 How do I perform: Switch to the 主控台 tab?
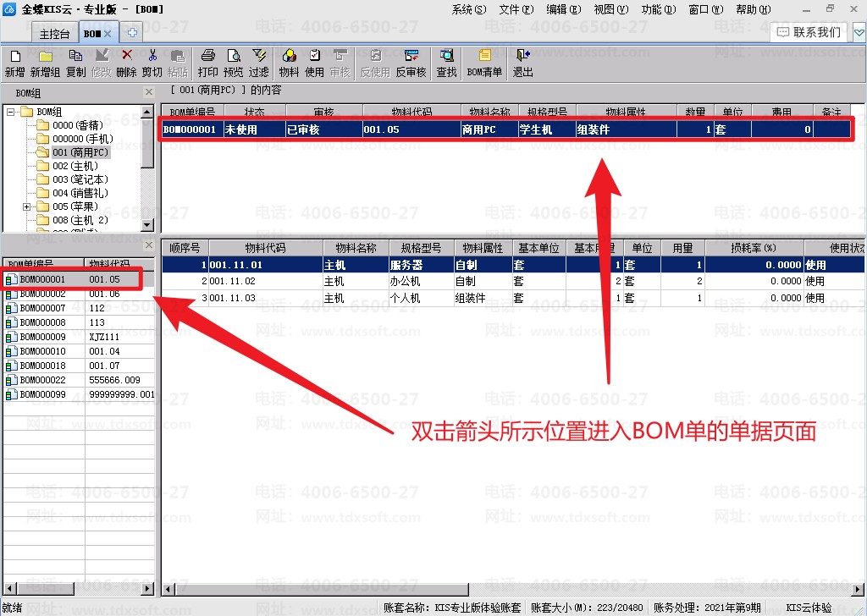coord(54,34)
